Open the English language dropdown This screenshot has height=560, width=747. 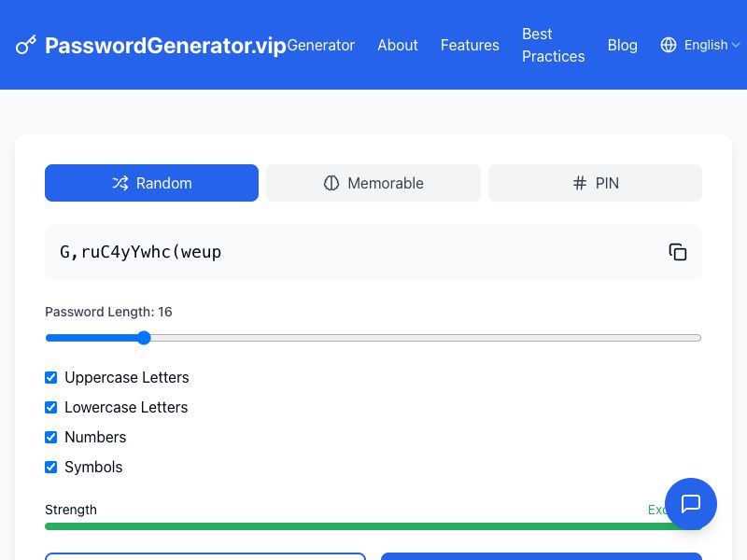click(x=706, y=45)
